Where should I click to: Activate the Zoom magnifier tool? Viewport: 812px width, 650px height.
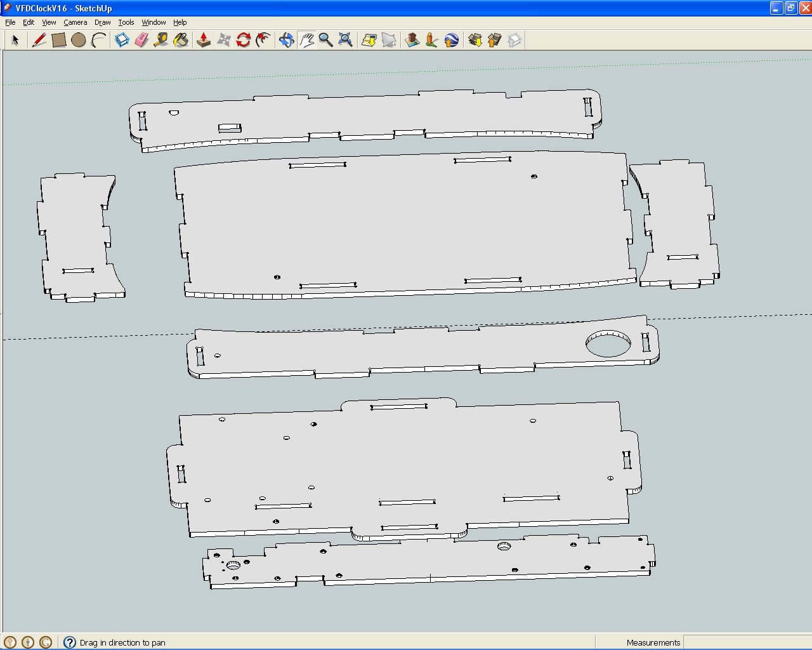[x=326, y=40]
